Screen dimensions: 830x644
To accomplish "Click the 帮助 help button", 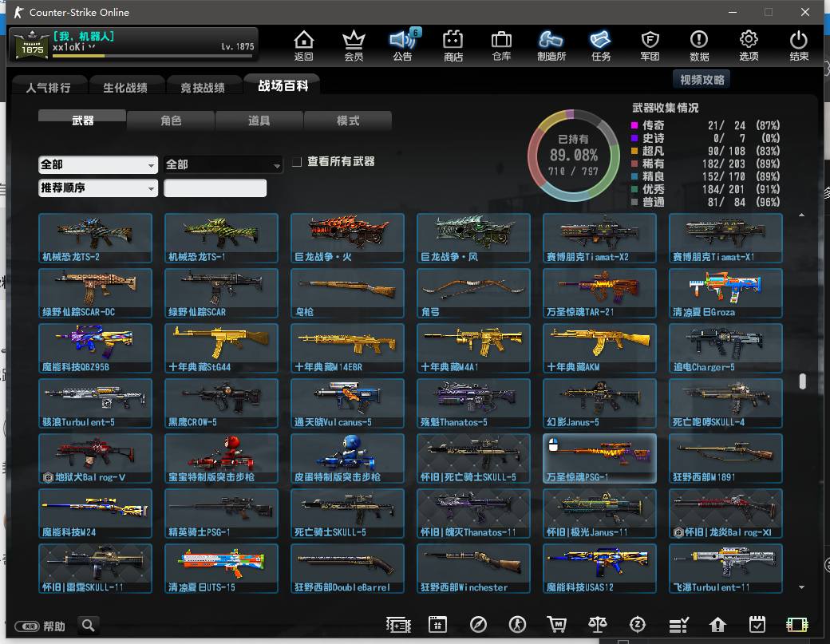I will (x=40, y=626).
